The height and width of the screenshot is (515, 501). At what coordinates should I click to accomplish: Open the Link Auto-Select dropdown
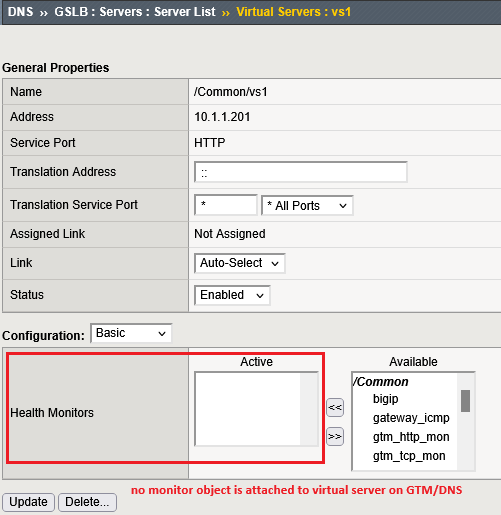(x=240, y=263)
